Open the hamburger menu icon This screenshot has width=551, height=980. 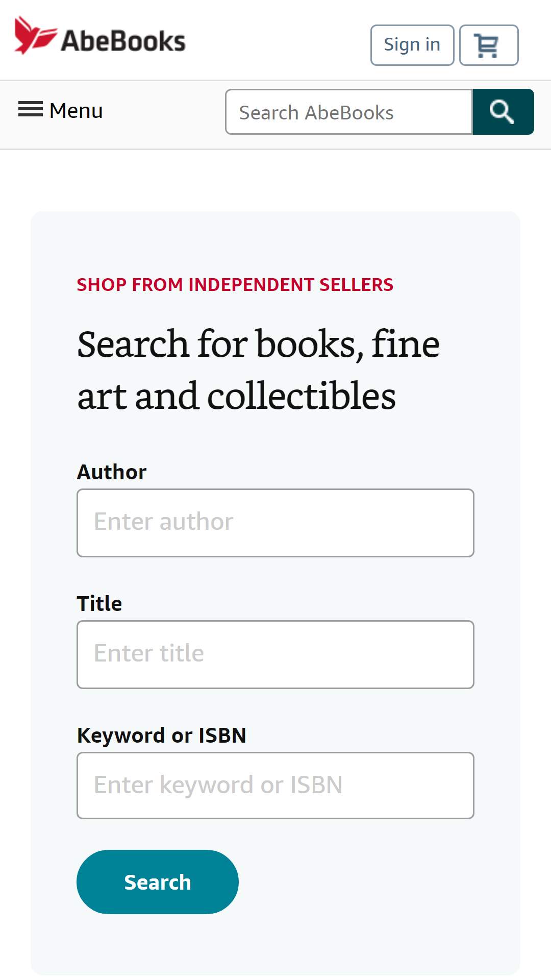tap(31, 109)
